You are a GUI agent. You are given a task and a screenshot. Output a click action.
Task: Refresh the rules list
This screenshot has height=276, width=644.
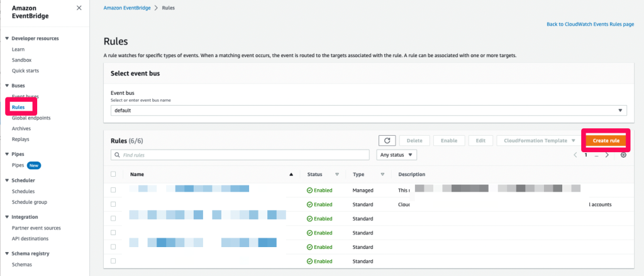(387, 140)
